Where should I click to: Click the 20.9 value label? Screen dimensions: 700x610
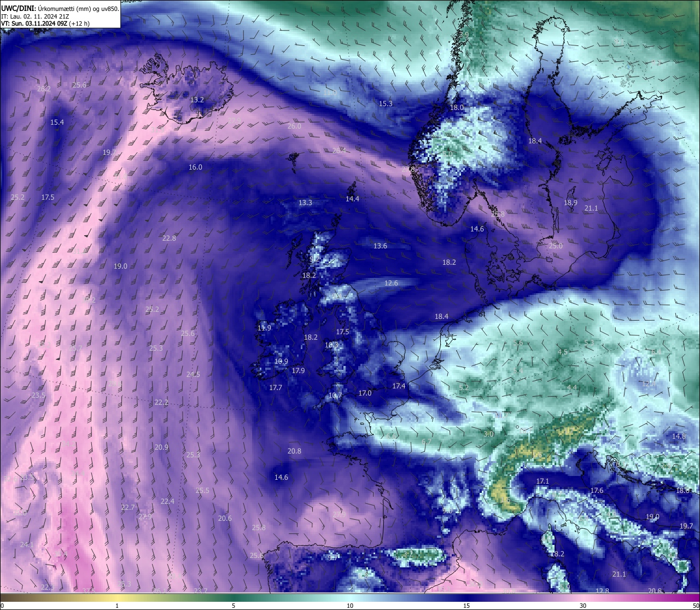161,448
